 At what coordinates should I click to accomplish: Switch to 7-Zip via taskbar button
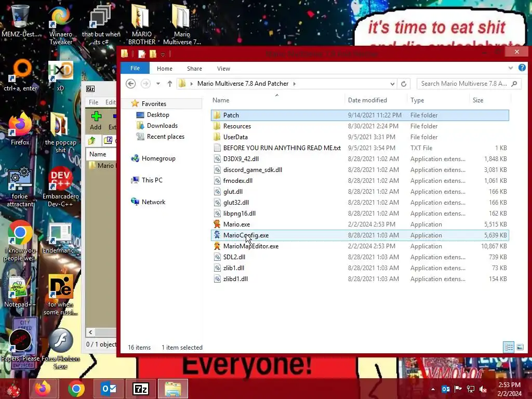(141, 389)
